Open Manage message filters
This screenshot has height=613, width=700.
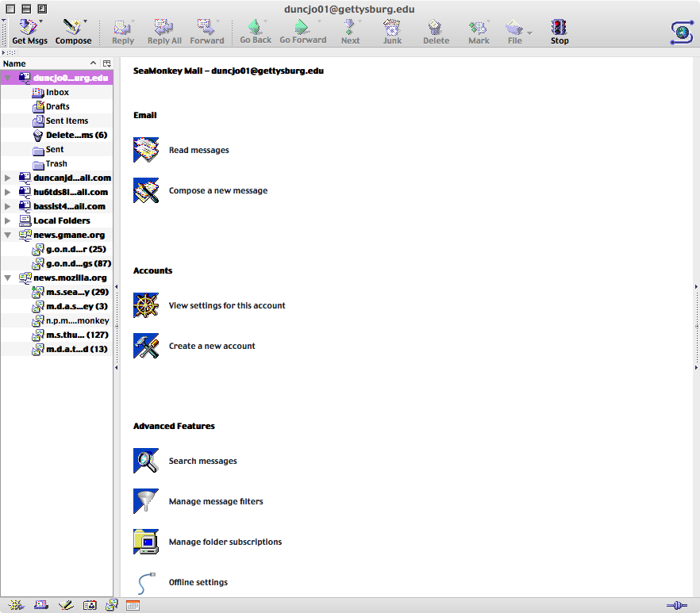click(215, 501)
